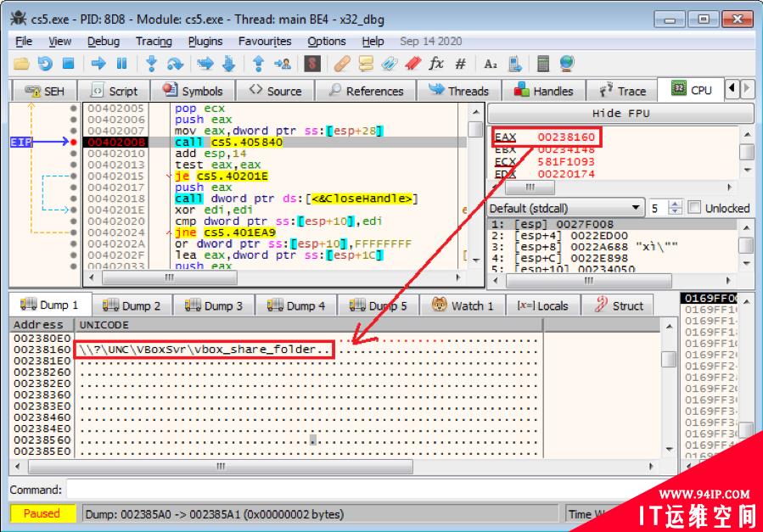Viewport: 763px width, 532px height.
Task: Click the argument count field showing 5
Action: 659,208
